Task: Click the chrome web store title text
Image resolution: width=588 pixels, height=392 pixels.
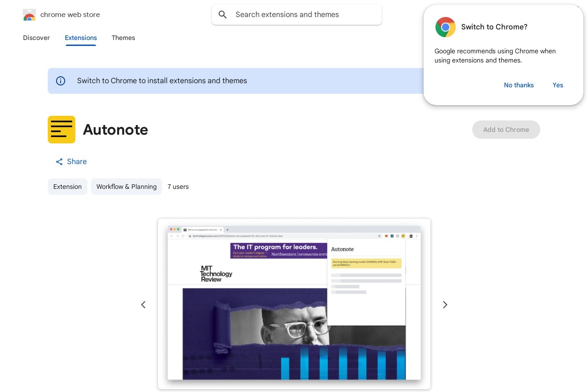Action: pyautogui.click(x=70, y=15)
